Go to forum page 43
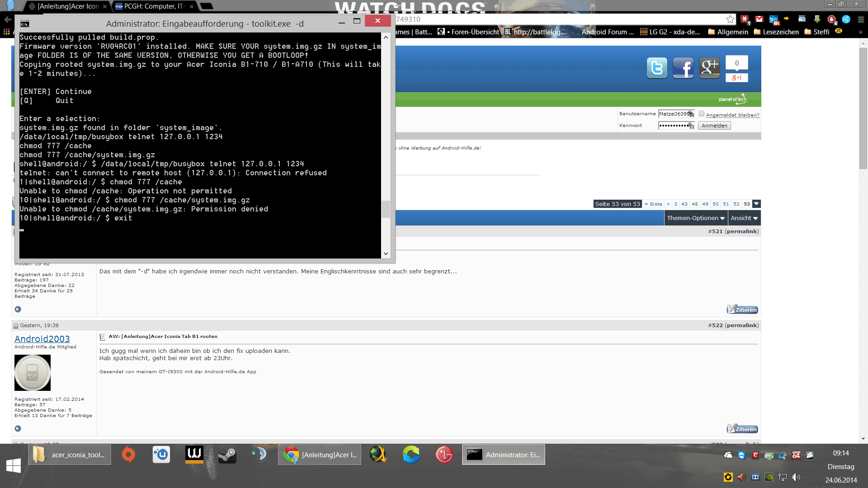This screenshot has height=488, width=868. click(x=684, y=204)
